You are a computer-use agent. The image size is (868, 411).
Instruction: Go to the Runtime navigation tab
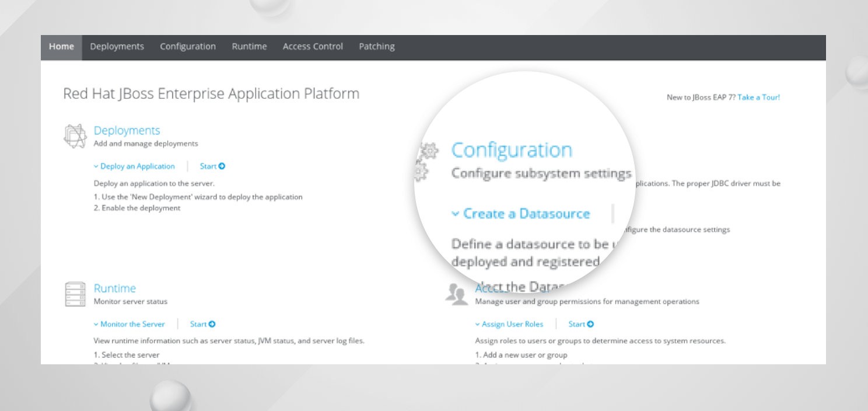(249, 47)
